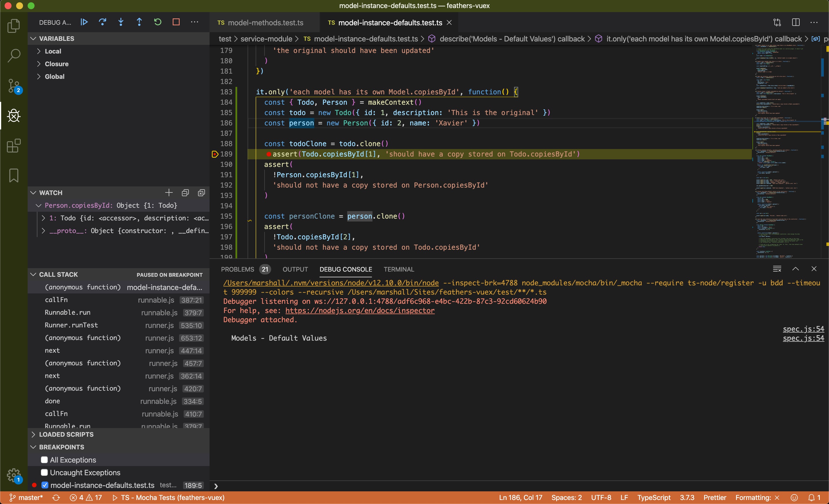The height and width of the screenshot is (504, 829).
Task: Enable All Exceptions breakpoint checkbox
Action: tap(44, 460)
